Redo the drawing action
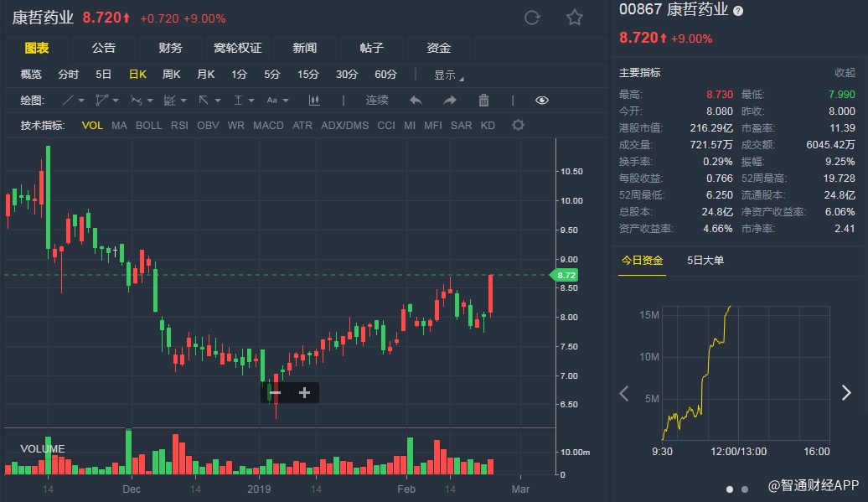The image size is (868, 502). (x=450, y=101)
